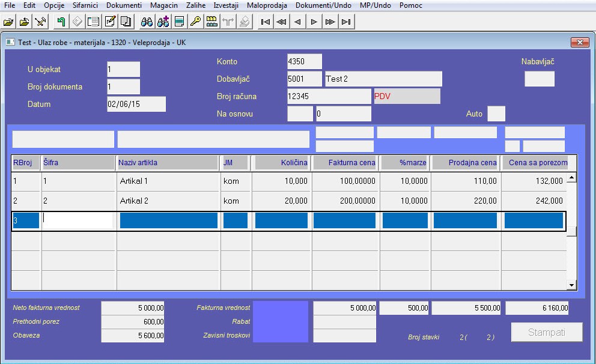The height and width of the screenshot is (364, 596).
Task: Open the Dokumenti menu
Action: (124, 5)
